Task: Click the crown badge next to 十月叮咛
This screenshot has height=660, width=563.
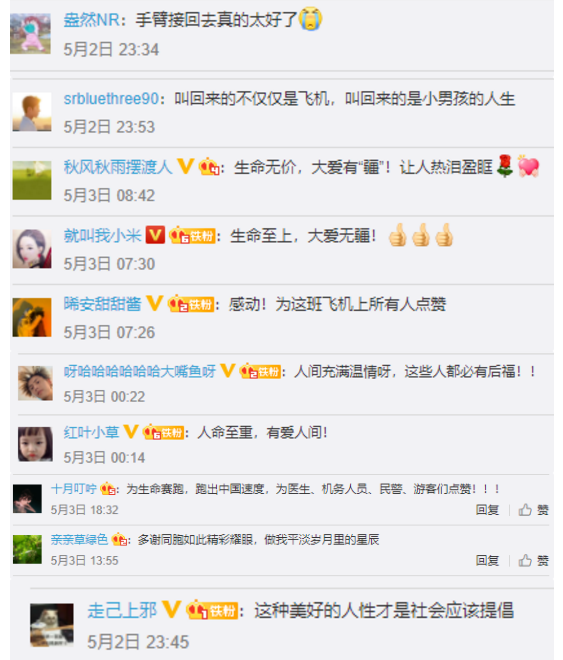Action: tap(108, 489)
